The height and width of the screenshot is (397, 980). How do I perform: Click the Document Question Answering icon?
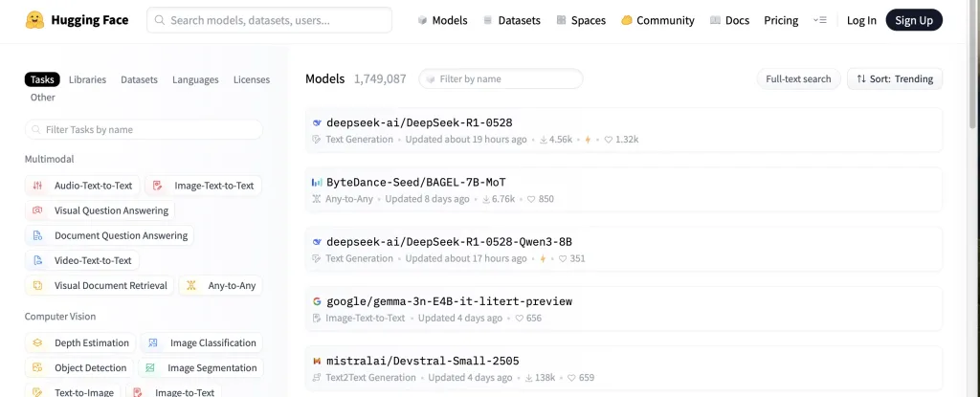(37, 235)
